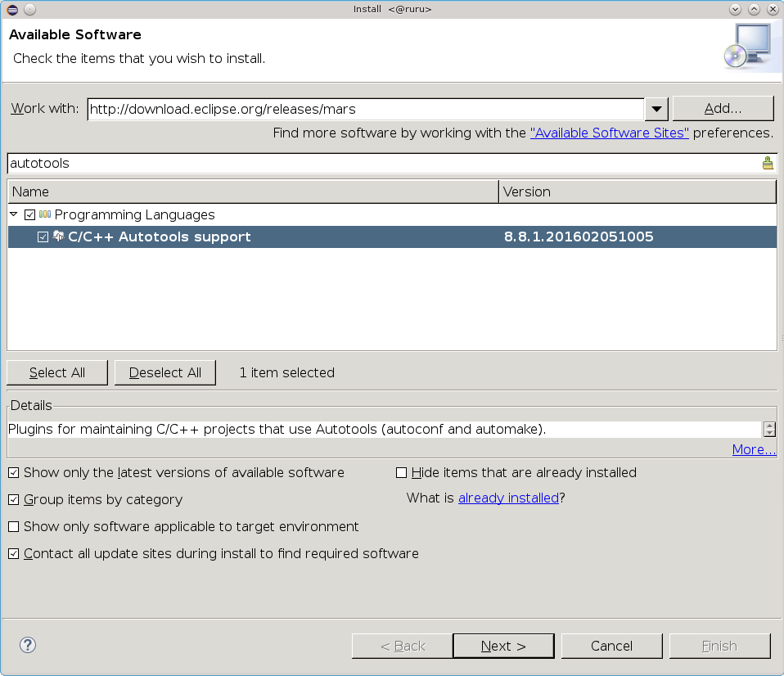Enable Hide items that are already installed
This screenshot has width=784, height=676.
[x=401, y=472]
